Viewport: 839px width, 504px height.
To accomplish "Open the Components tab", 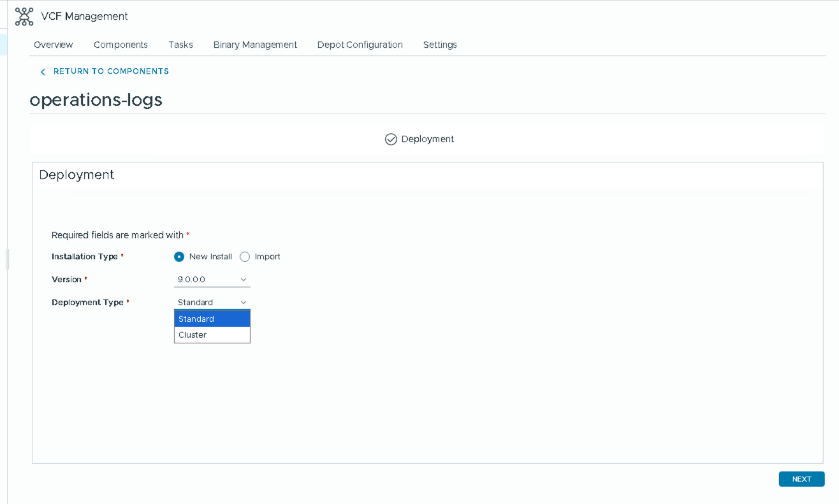I will pos(120,45).
